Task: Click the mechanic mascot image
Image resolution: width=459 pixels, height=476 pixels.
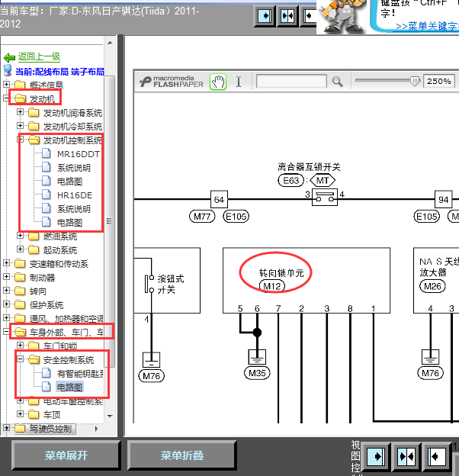Action: pyautogui.click(x=343, y=17)
